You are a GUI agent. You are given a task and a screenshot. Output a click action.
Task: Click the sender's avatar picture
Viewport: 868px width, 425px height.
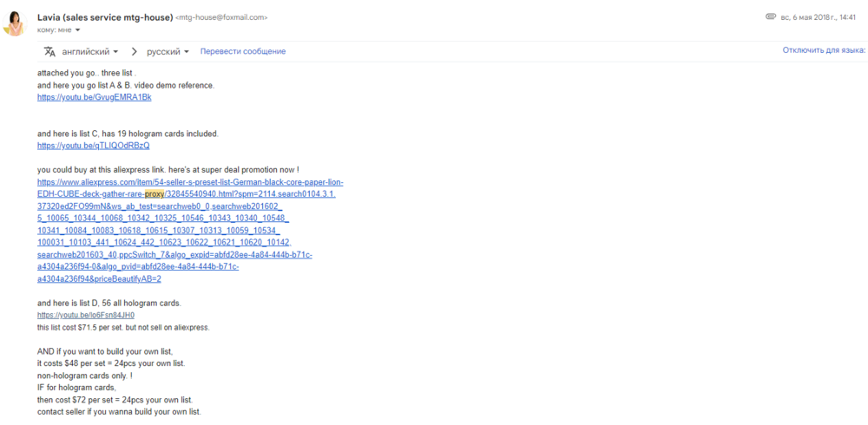[x=15, y=23]
